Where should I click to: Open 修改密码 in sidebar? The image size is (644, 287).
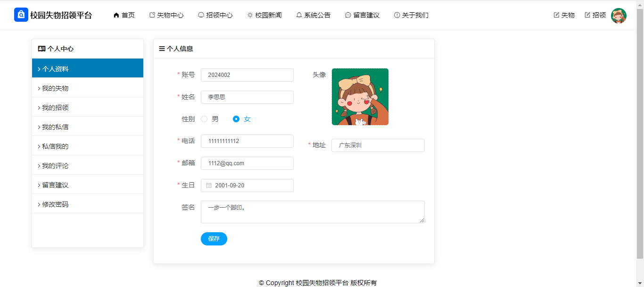click(88, 204)
